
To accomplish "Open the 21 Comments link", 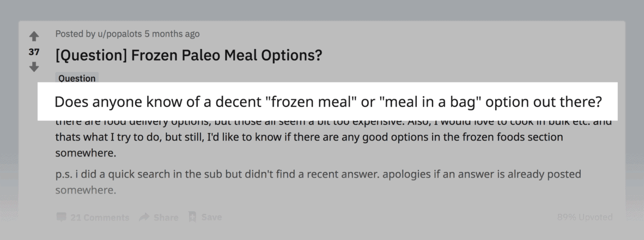I will coord(100,218).
